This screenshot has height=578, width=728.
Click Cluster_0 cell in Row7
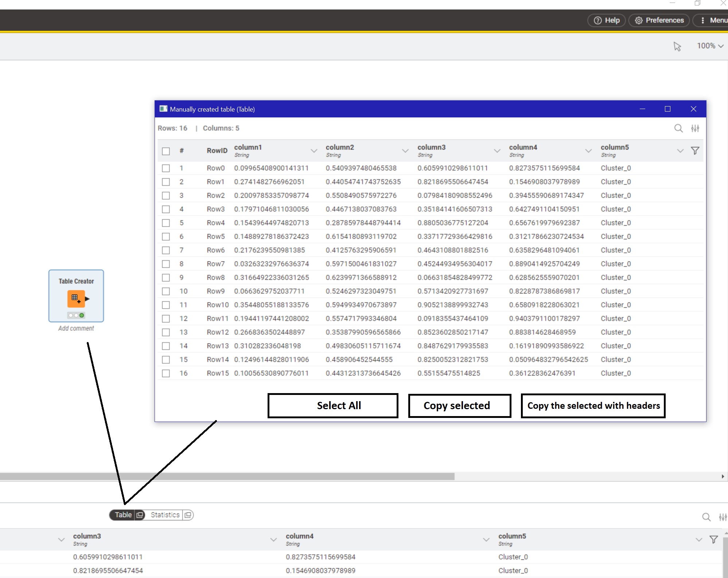[x=616, y=264]
